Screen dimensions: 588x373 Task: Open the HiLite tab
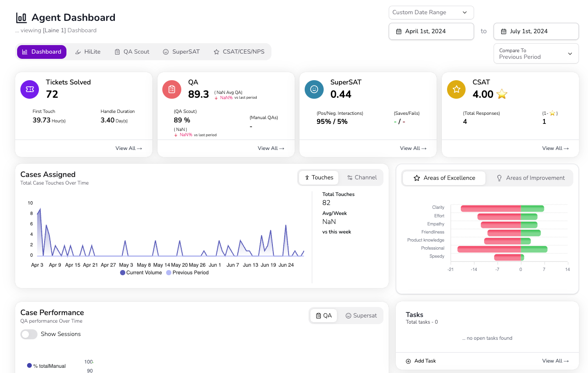(x=88, y=52)
